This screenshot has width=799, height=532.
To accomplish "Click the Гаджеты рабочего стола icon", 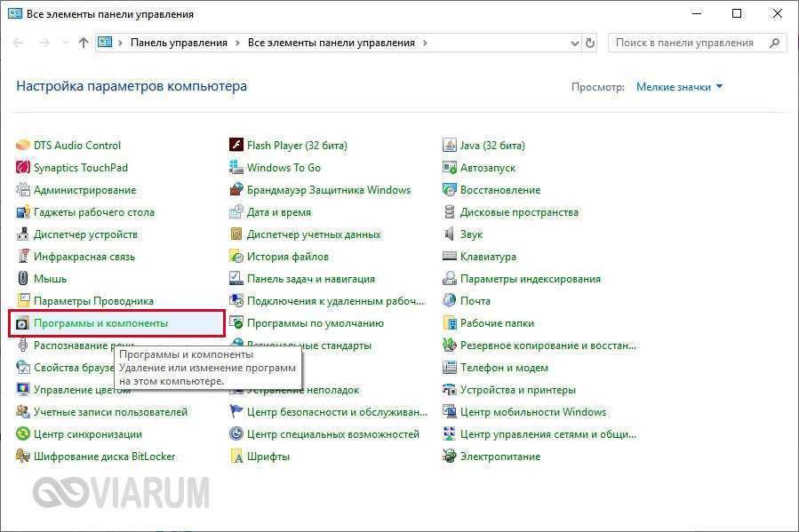I will (23, 212).
